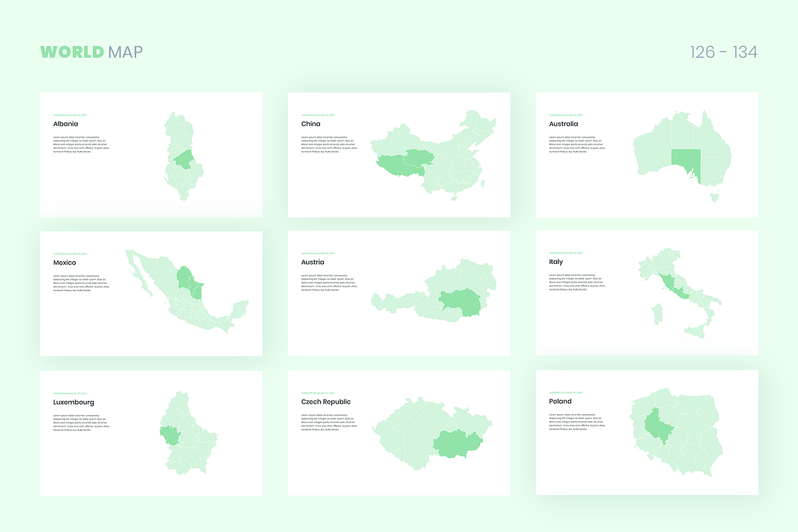
Task: Click Tasmania island on the Australia map
Action: pos(715,197)
